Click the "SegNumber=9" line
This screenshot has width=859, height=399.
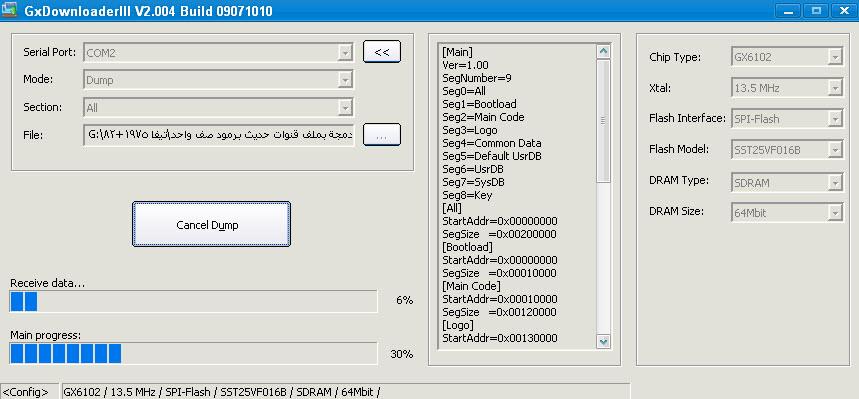click(477, 78)
